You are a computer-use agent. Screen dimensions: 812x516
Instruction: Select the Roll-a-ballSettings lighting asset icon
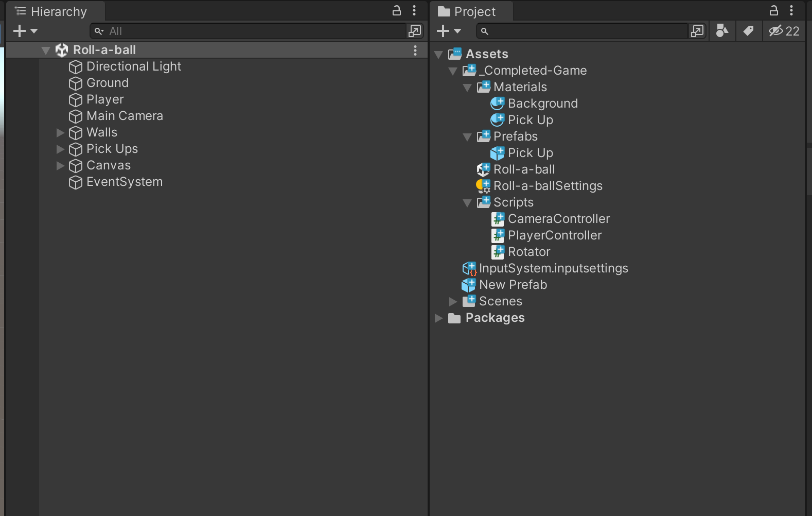pyautogui.click(x=483, y=186)
